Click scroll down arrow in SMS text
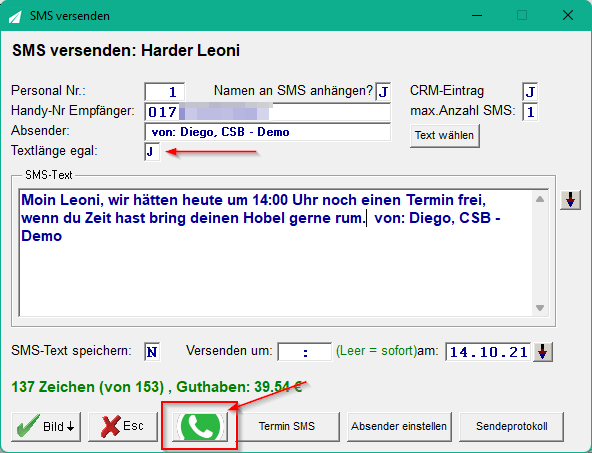Screen dimensions: 592x453 click(x=540, y=308)
